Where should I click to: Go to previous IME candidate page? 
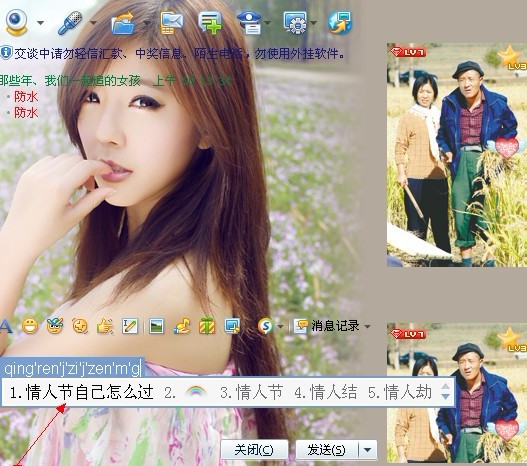pos(445,386)
